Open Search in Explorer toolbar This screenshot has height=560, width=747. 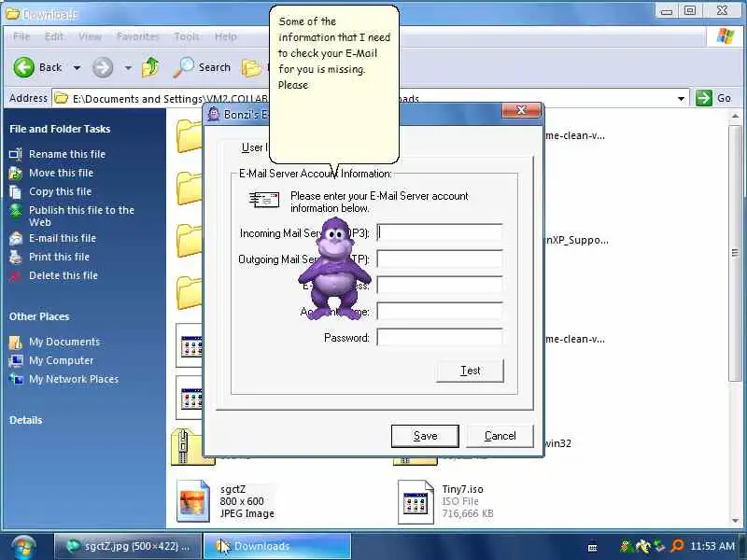pos(202,67)
